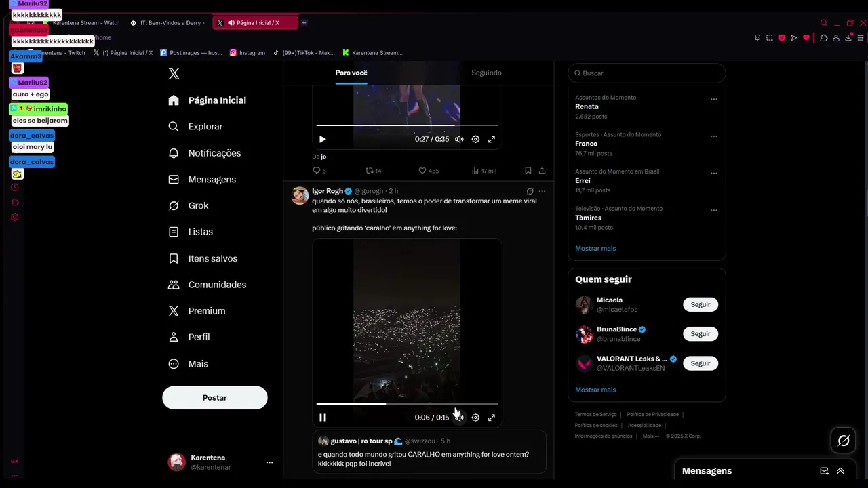Open video settings gear on the 0:15 video
This screenshot has height=488, width=868.
[x=475, y=418]
